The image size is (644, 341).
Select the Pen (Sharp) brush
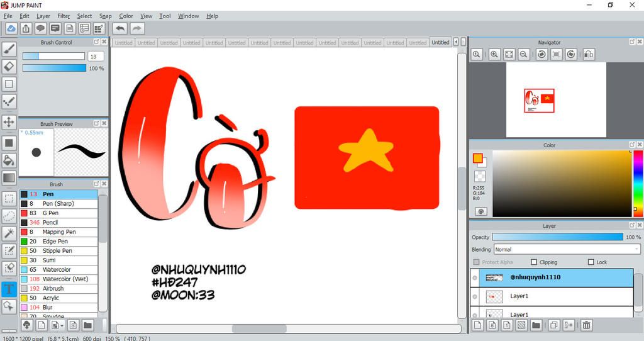pos(58,203)
